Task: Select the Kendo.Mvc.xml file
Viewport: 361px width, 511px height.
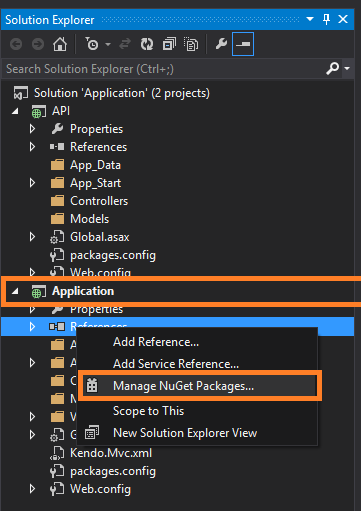Action: click(111, 453)
